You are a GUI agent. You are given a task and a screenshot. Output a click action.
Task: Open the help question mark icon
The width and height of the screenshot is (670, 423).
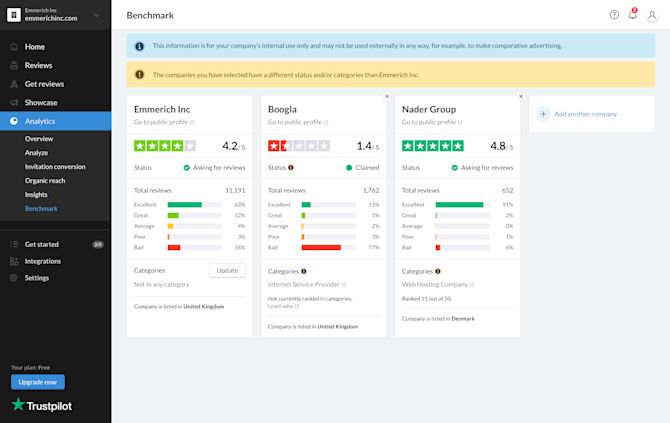coord(614,15)
